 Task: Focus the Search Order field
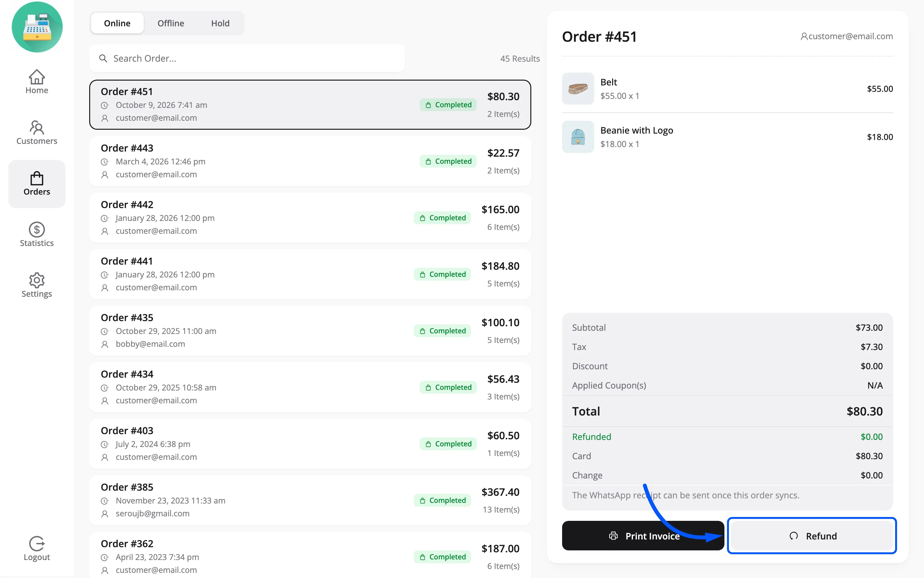[x=247, y=58]
